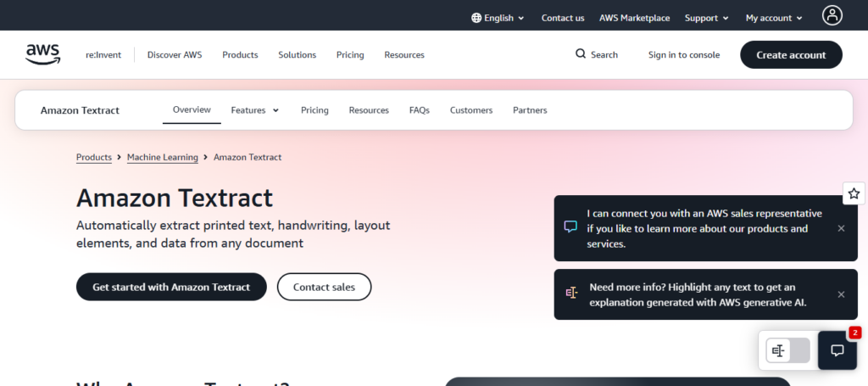
Task: Dismiss the AWS sales representative notification
Action: point(841,228)
